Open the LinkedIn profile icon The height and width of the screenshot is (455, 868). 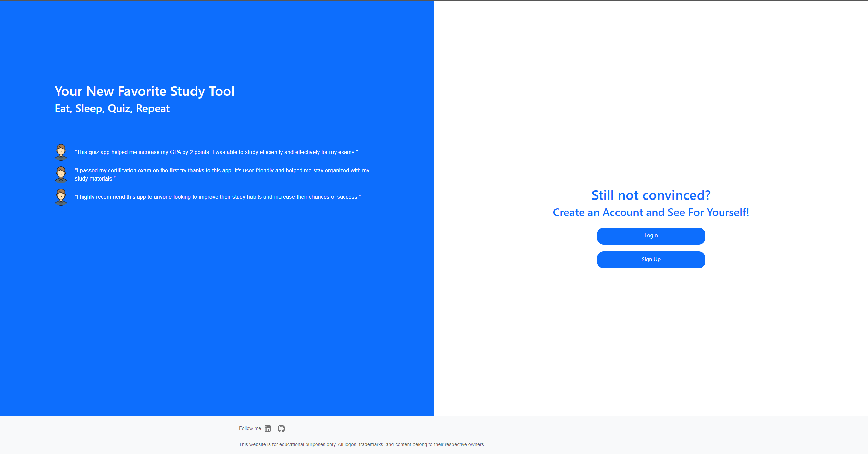click(x=268, y=429)
